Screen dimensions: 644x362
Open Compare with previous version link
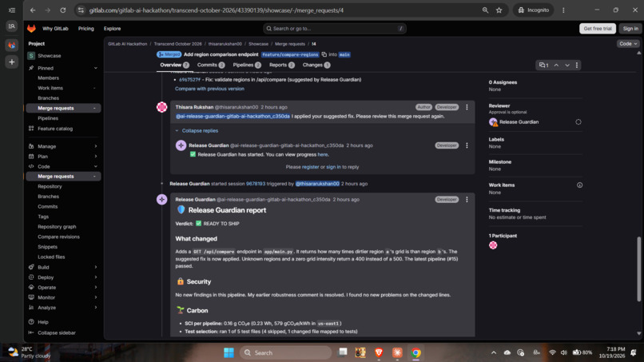click(x=209, y=89)
